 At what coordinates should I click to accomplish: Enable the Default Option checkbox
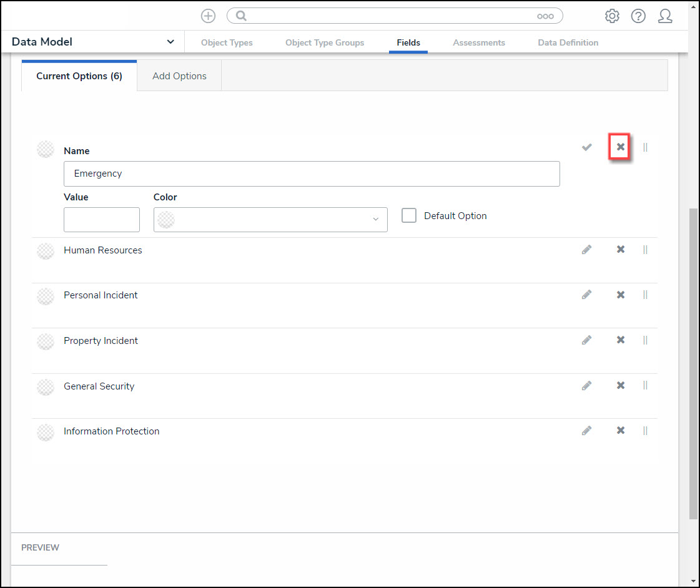tap(409, 215)
